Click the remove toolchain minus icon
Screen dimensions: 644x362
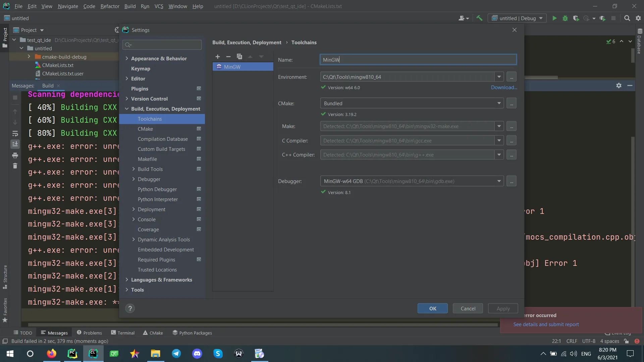(228, 57)
